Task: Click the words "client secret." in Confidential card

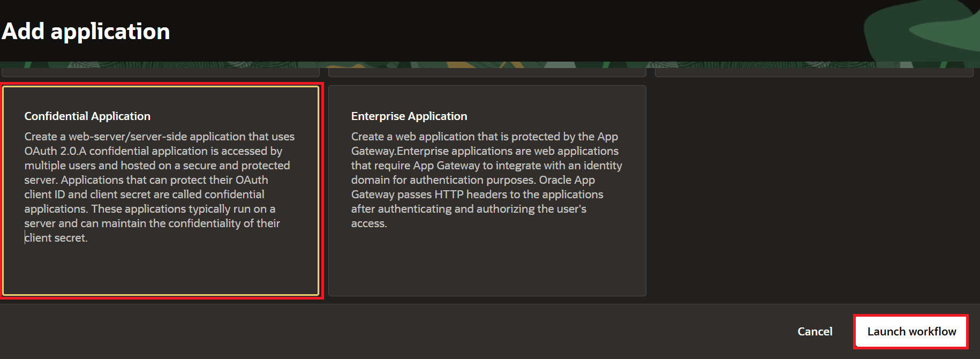Action: (x=56, y=238)
